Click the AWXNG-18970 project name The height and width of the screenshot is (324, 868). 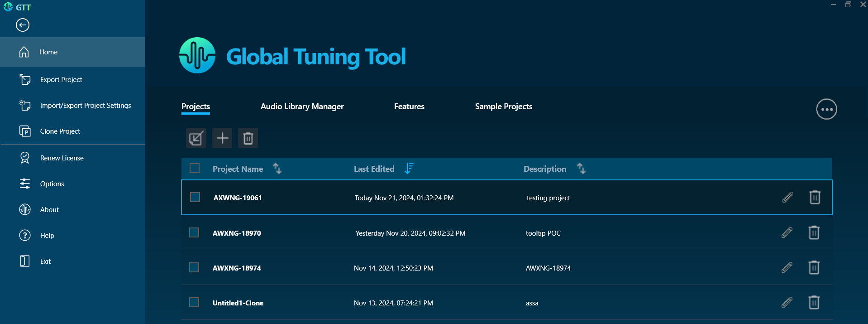(237, 233)
